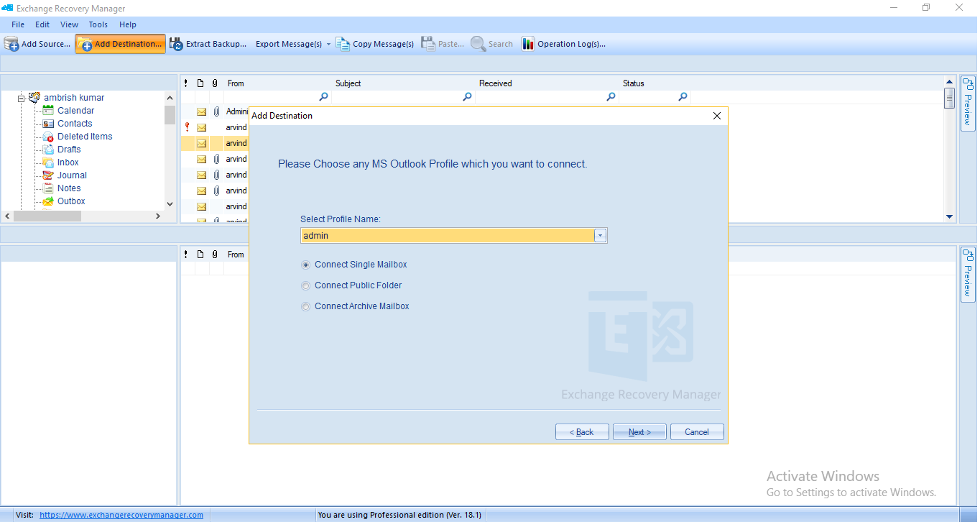The width and height of the screenshot is (980, 522).
Task: Select the Calendar folder icon in tree
Action: click(48, 111)
